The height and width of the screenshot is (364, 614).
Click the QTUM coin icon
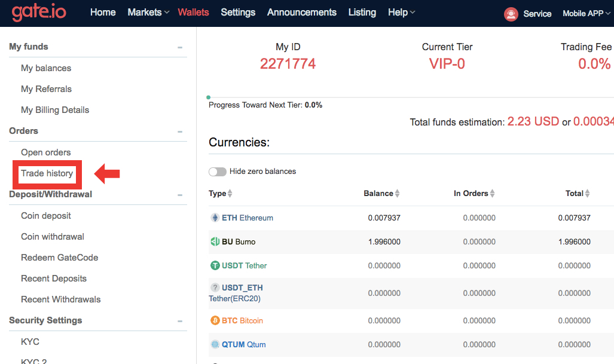(x=215, y=344)
